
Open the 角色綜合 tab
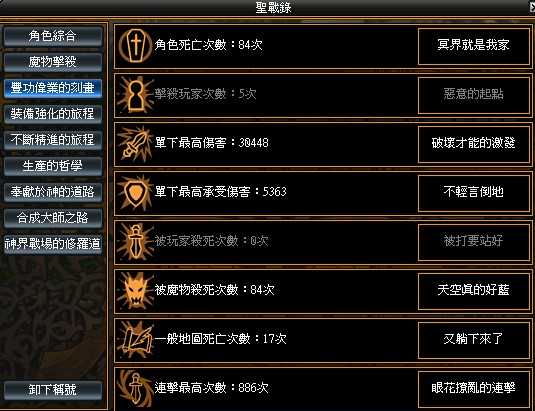(x=53, y=36)
